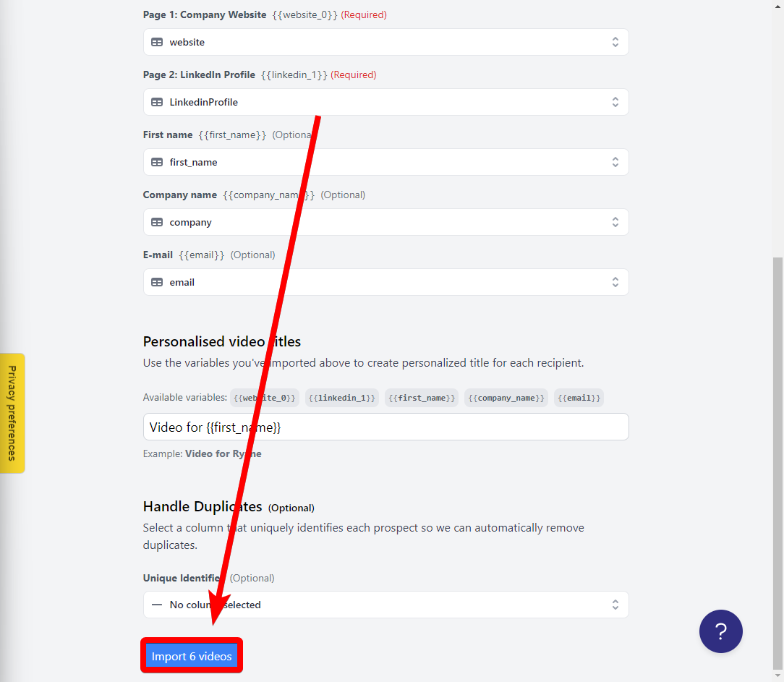This screenshot has height=682, width=784.
Task: Click table icon beside website column
Action: (157, 42)
